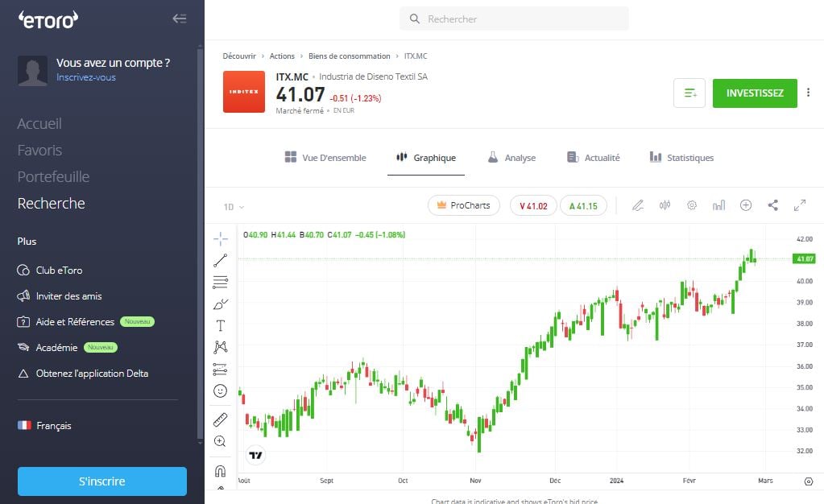Open the overflow menu beside Investissez

[x=808, y=93]
